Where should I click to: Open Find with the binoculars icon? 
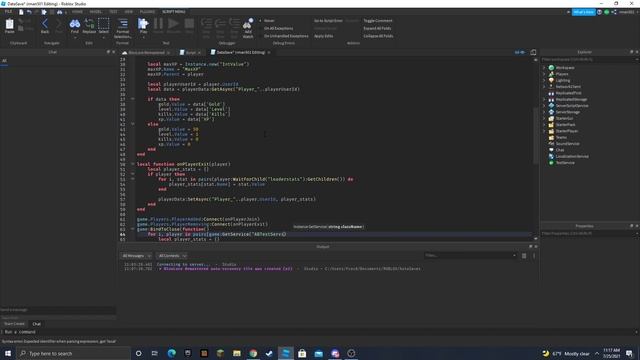click(75, 25)
